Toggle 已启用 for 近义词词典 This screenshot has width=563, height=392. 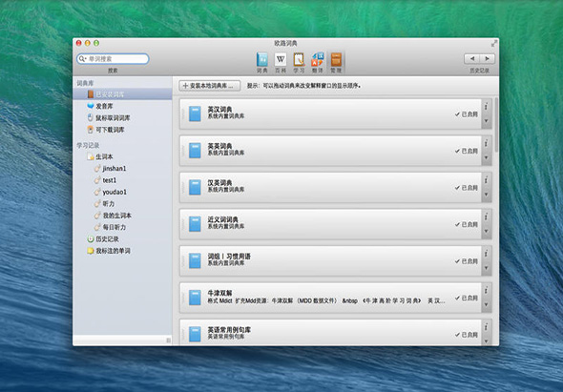(x=467, y=224)
